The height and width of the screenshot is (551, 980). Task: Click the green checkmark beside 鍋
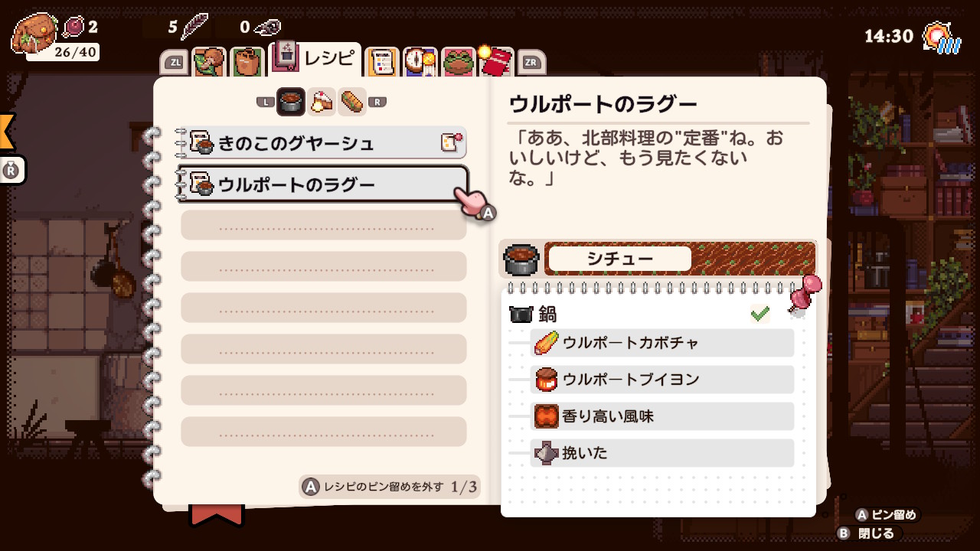point(759,313)
